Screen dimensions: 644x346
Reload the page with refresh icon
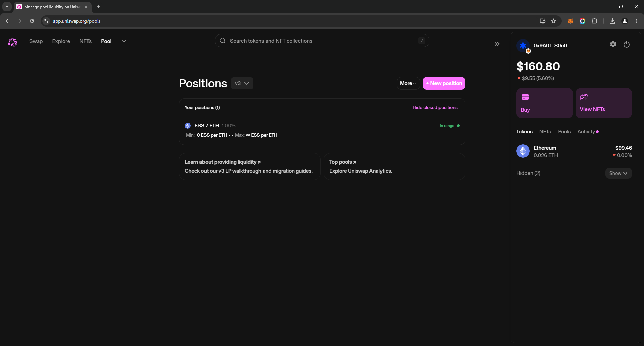click(x=32, y=21)
